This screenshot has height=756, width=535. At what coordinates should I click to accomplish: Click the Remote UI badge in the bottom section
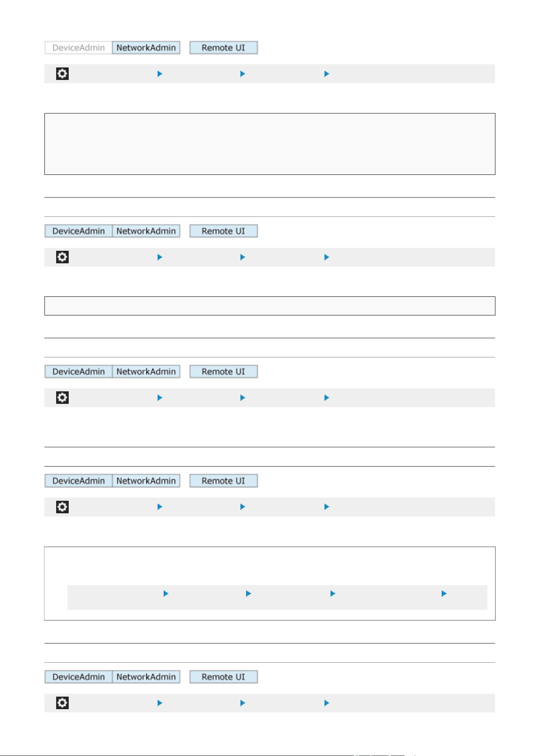click(223, 677)
